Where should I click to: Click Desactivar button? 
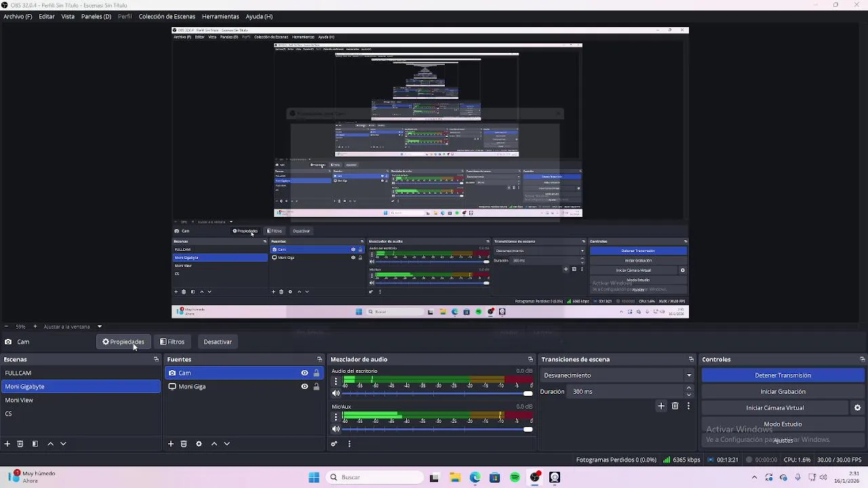click(x=218, y=342)
